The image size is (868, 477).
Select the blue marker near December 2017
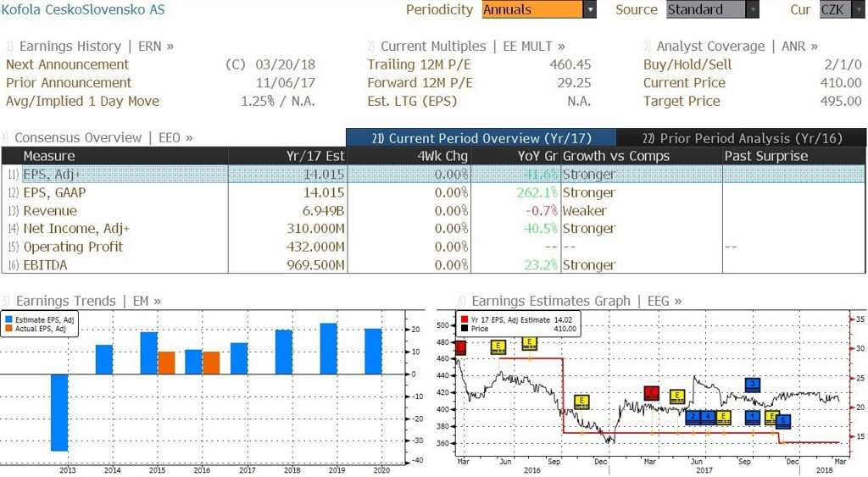782,421
